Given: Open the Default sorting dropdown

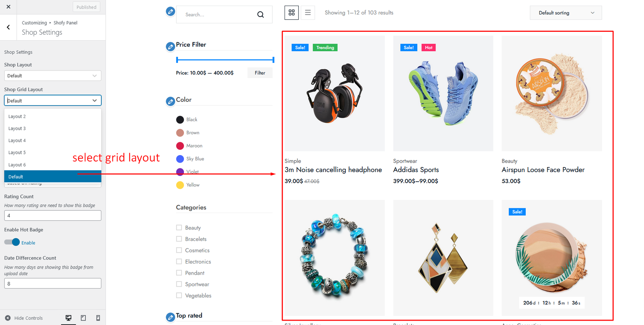Looking at the screenshot, I should (x=566, y=13).
